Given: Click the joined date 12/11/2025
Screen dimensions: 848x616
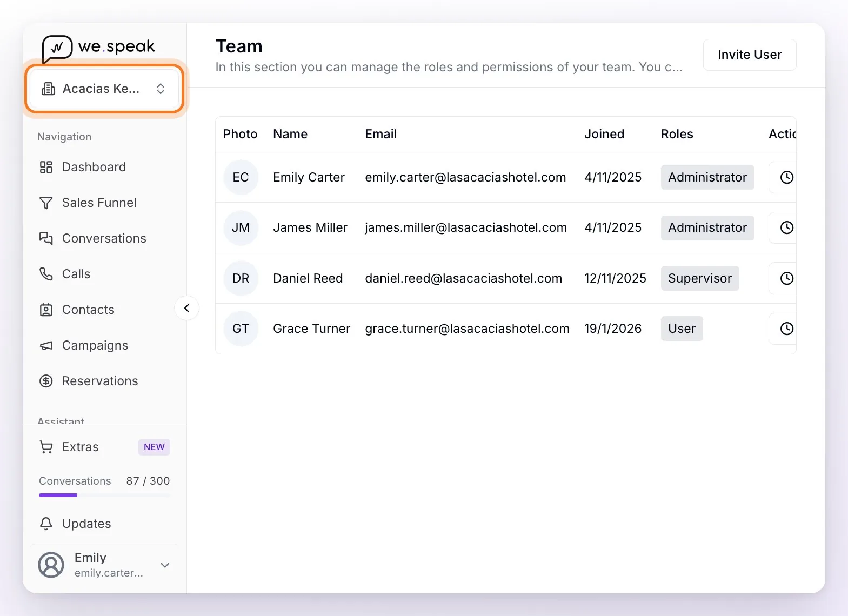Looking at the screenshot, I should click(615, 278).
